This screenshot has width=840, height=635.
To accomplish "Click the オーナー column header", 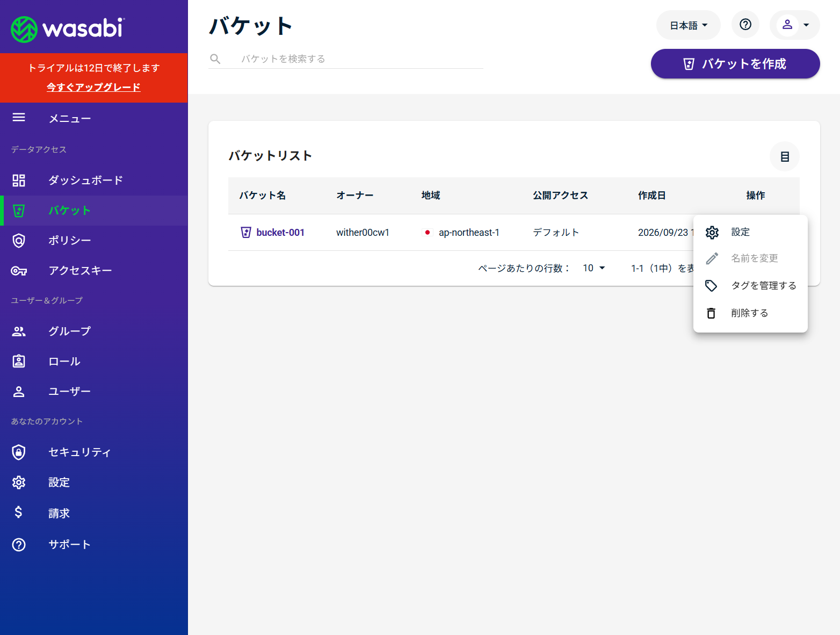I will pos(355,196).
